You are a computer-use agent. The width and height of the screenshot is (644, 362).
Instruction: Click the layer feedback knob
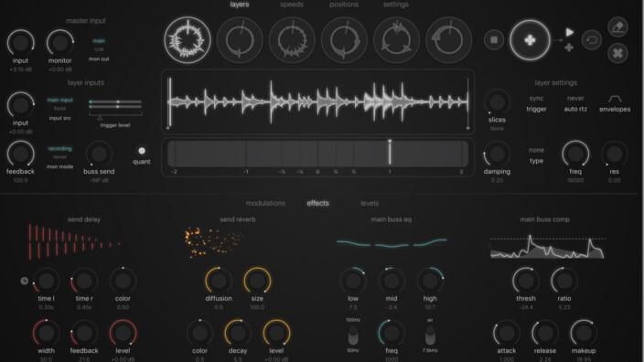[20, 154]
